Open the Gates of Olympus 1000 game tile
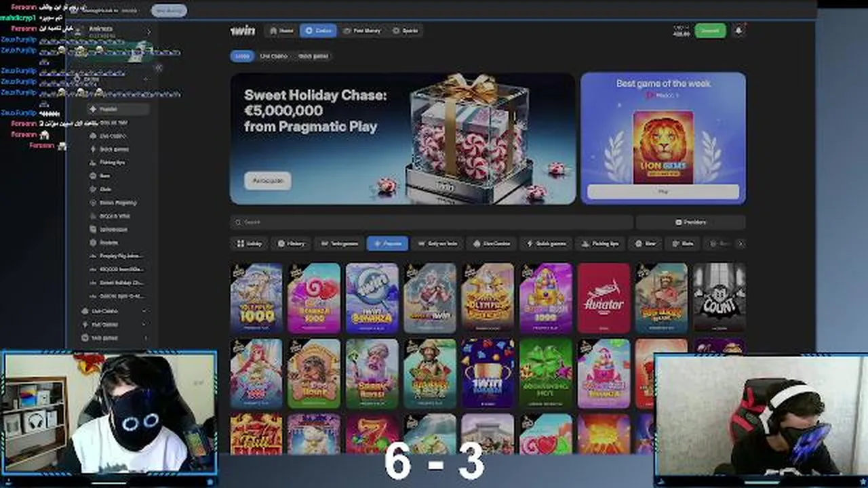868x488 pixels. tap(256, 298)
